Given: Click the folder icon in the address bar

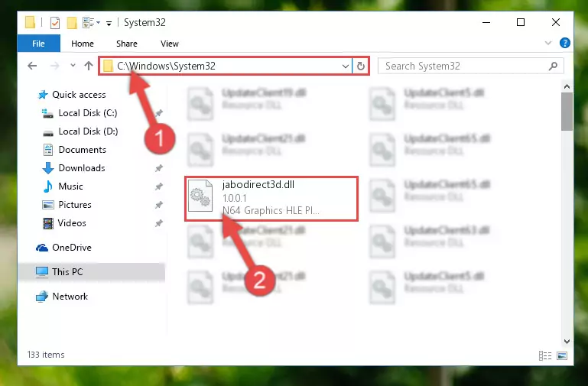Looking at the screenshot, I should (x=108, y=66).
